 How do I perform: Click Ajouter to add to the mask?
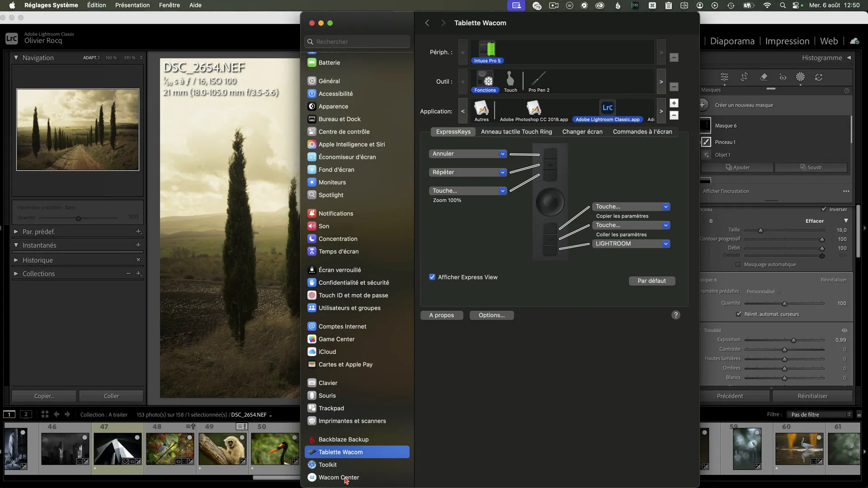tap(737, 167)
